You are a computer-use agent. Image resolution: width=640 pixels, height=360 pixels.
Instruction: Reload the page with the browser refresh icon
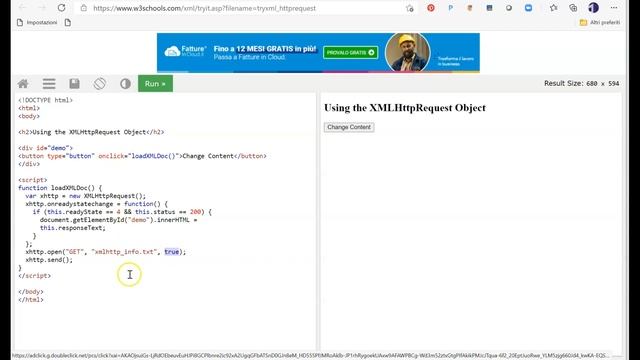pos(61,8)
